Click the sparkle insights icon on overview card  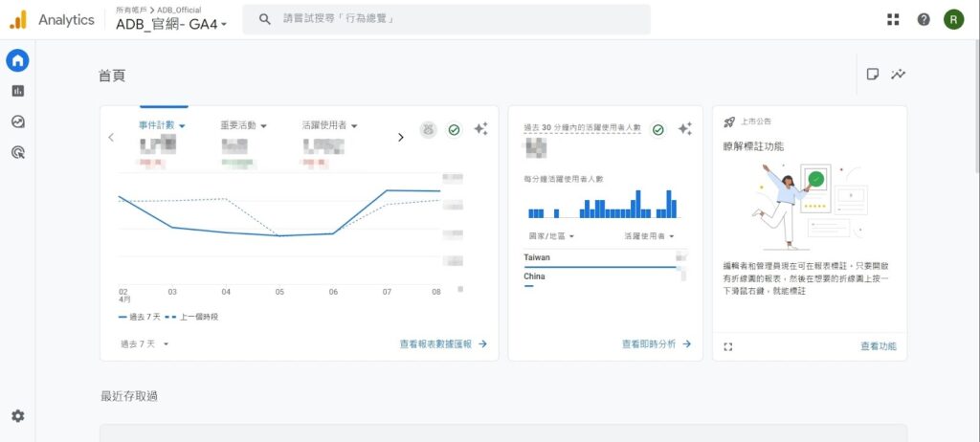480,129
